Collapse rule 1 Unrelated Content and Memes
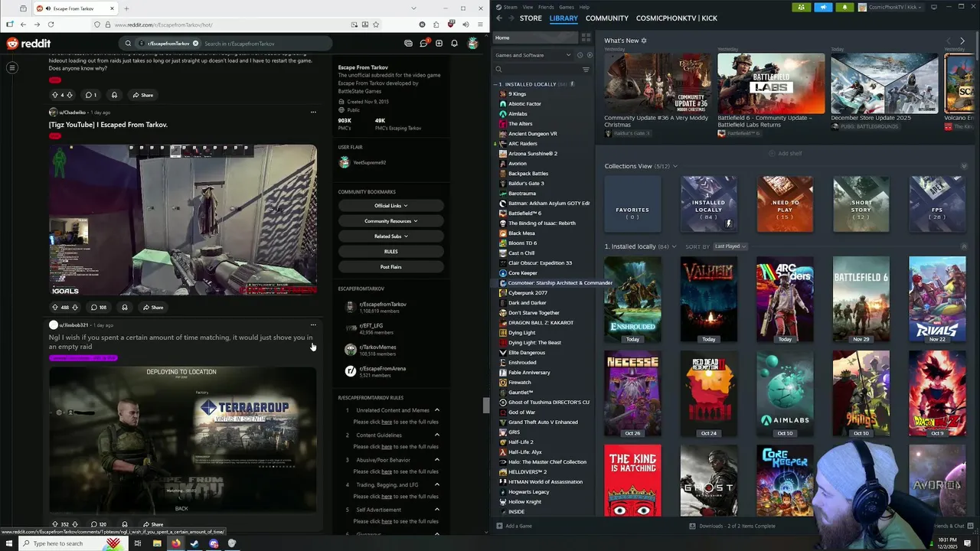The width and height of the screenshot is (980, 551). point(437,410)
